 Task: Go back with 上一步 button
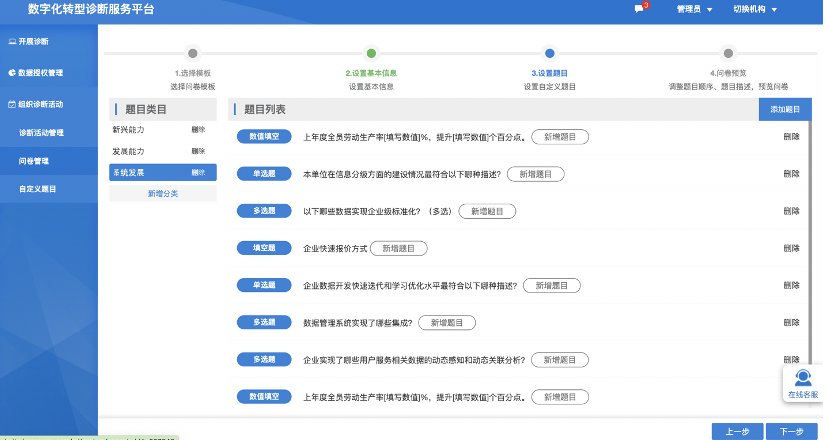click(x=738, y=431)
